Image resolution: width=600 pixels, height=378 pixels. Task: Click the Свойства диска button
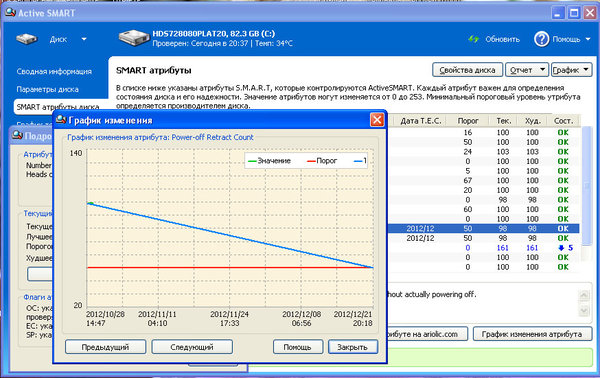click(x=467, y=70)
